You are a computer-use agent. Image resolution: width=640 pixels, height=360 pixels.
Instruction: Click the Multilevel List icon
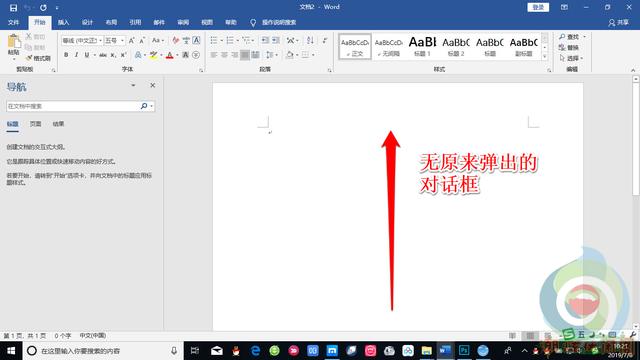tap(246, 40)
